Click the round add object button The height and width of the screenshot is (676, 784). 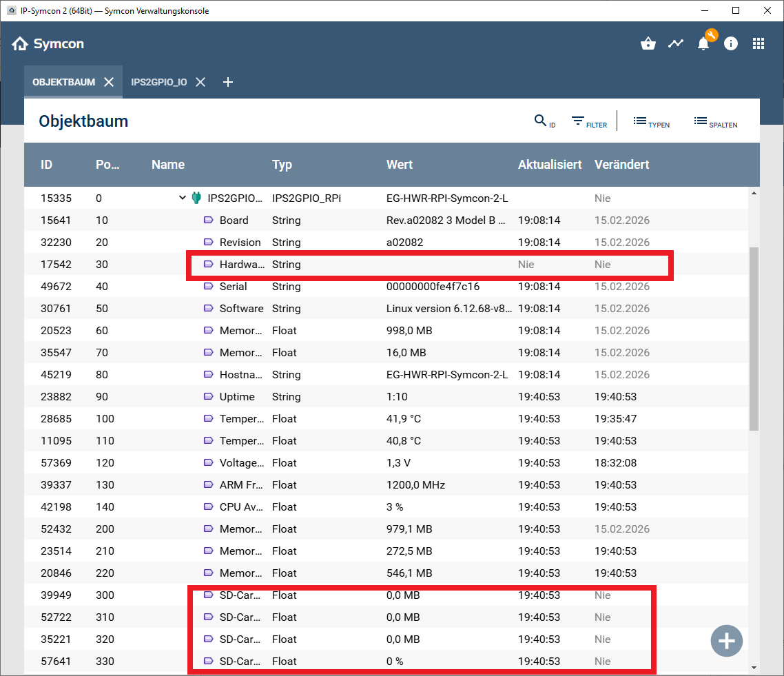click(x=727, y=641)
